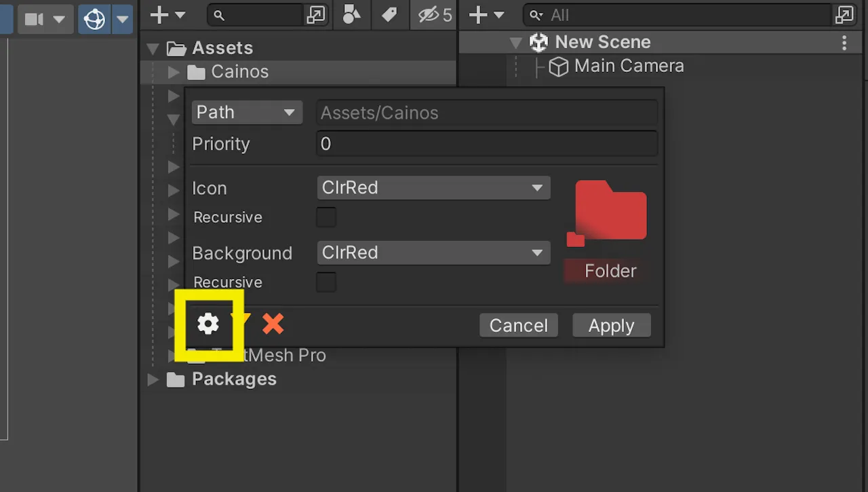Enable Recursive checkbox under Icon

tap(326, 217)
